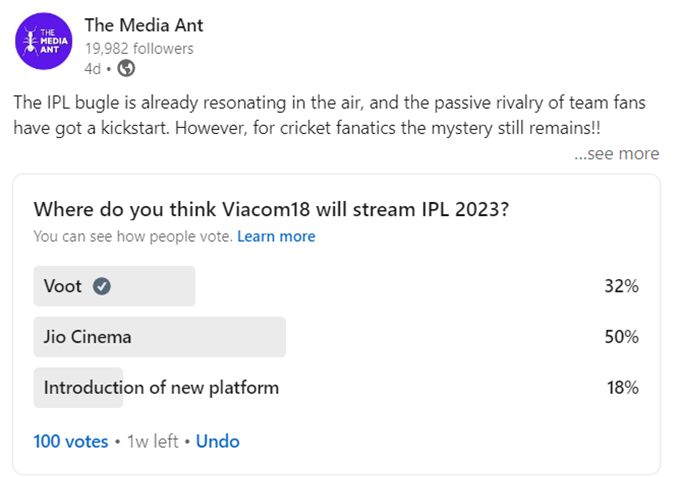Click the IPL bugle post text
The image size is (678, 477).
click(x=329, y=115)
